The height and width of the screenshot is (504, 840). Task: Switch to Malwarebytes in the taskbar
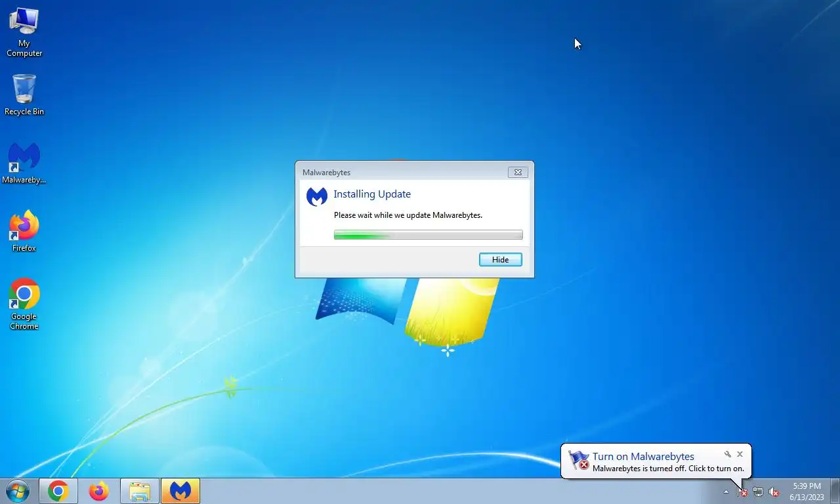pyautogui.click(x=180, y=491)
